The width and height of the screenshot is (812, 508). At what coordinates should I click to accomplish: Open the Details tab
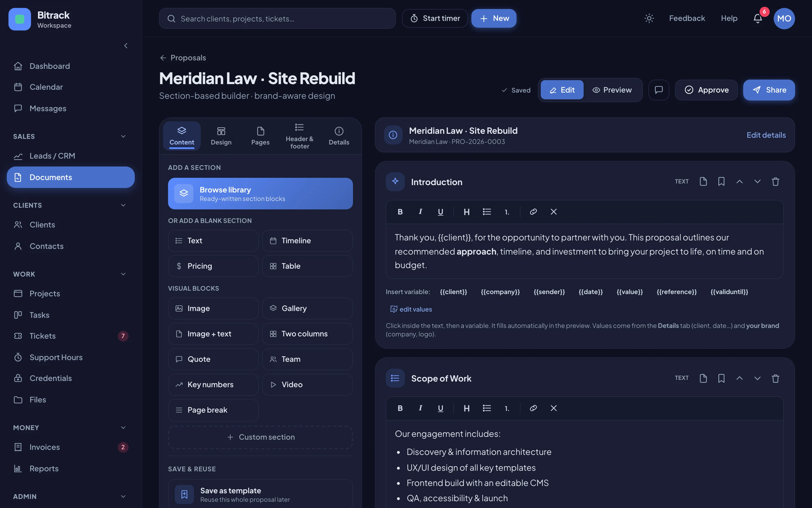click(339, 136)
